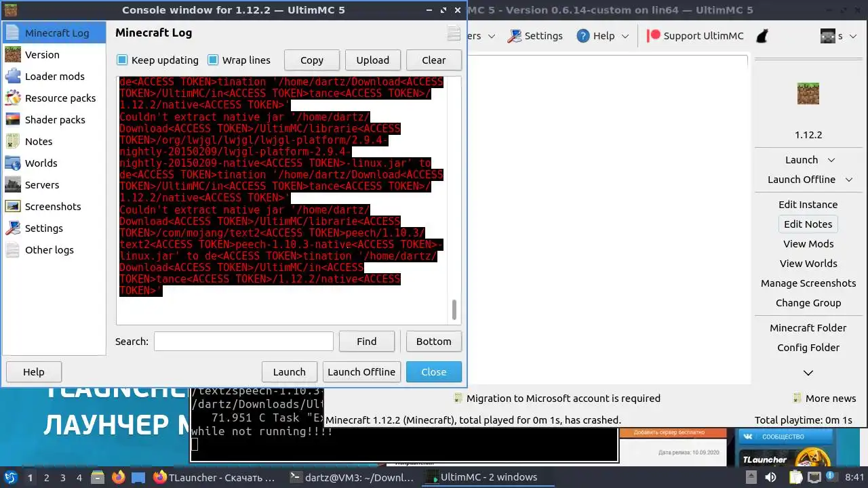The image size is (868, 488).
Task: Switch to the dartz@VM3 terminal taskbar window
Action: [x=351, y=477]
